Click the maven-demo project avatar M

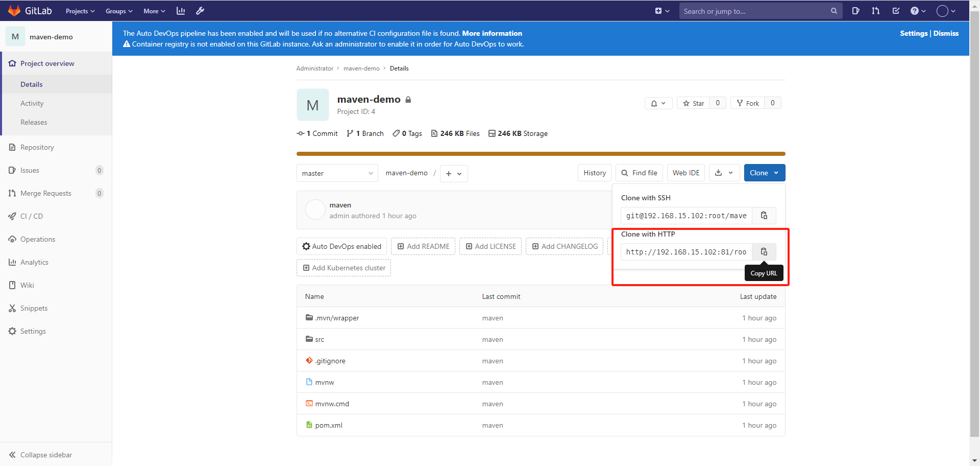[x=313, y=105]
